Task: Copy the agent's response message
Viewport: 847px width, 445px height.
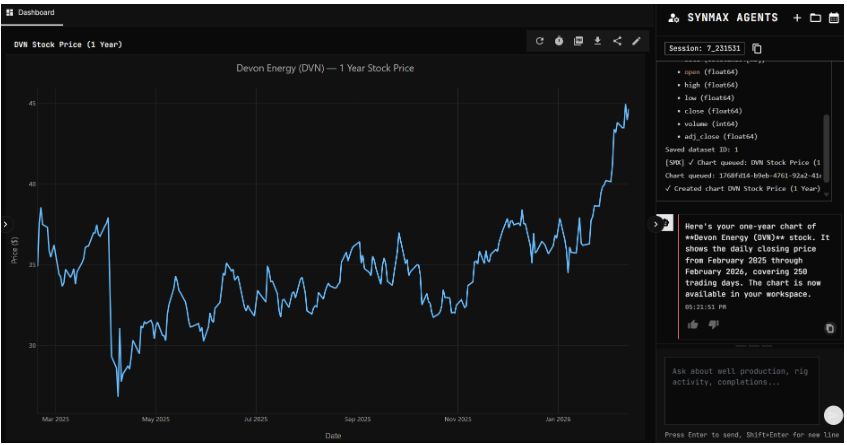Action: click(830, 328)
